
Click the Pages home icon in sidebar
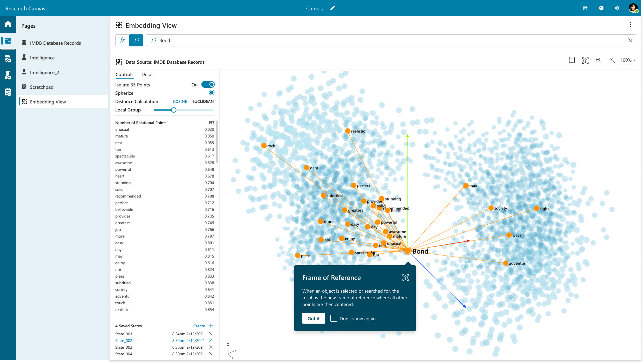(x=8, y=24)
